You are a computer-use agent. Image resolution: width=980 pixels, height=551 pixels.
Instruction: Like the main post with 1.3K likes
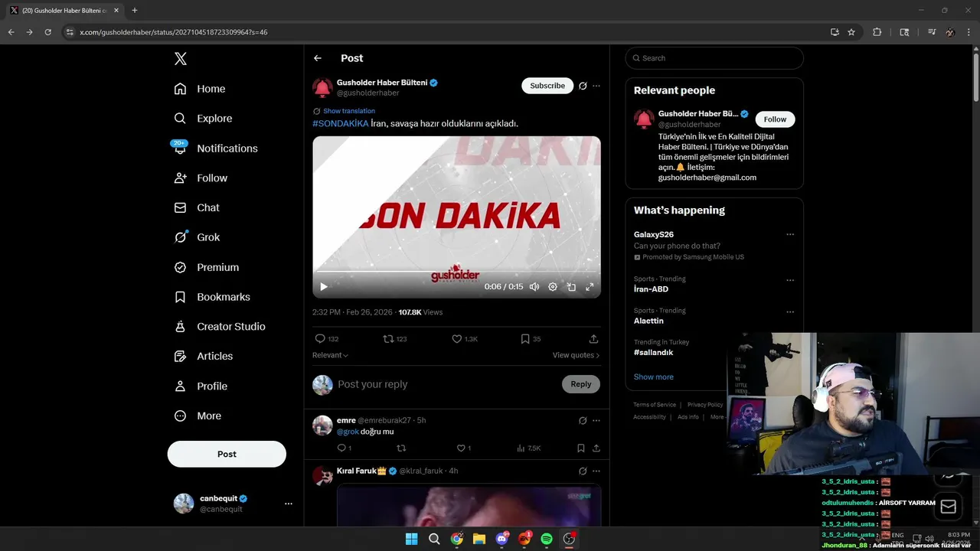click(x=456, y=339)
